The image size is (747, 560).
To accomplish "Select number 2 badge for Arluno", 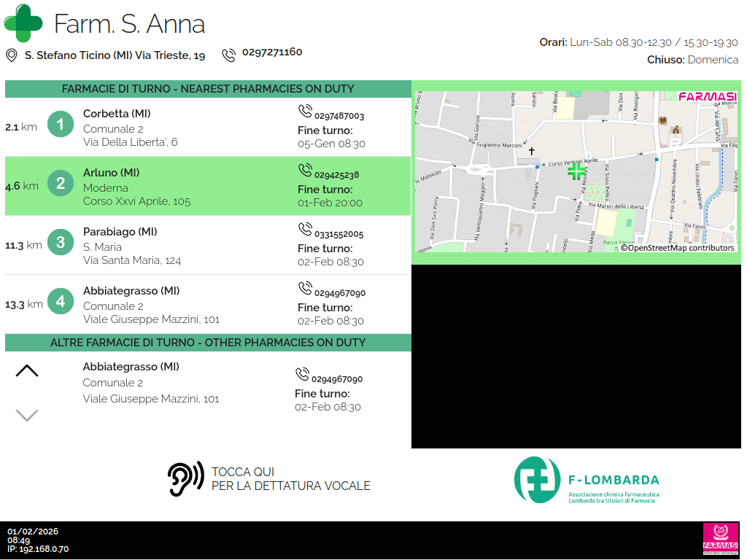I will point(61,184).
